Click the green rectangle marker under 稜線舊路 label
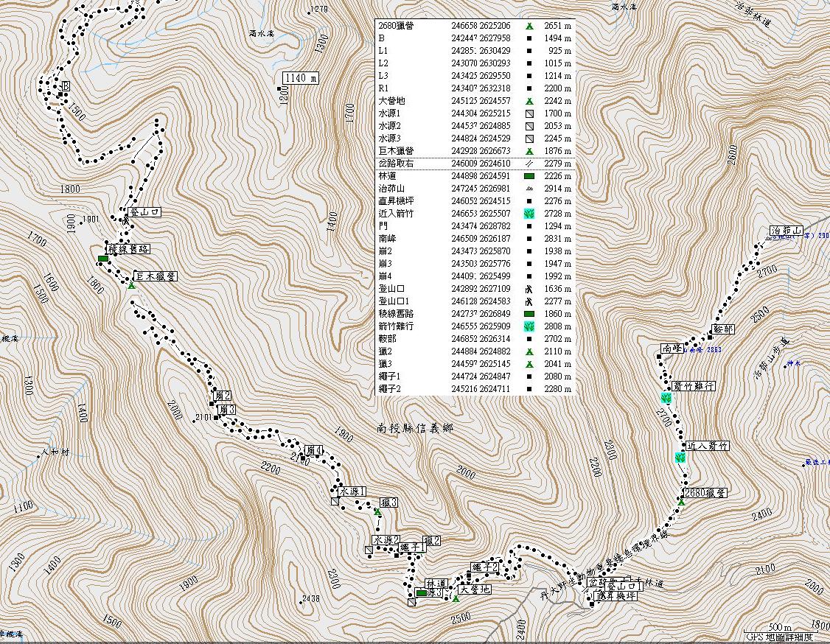 point(103,258)
